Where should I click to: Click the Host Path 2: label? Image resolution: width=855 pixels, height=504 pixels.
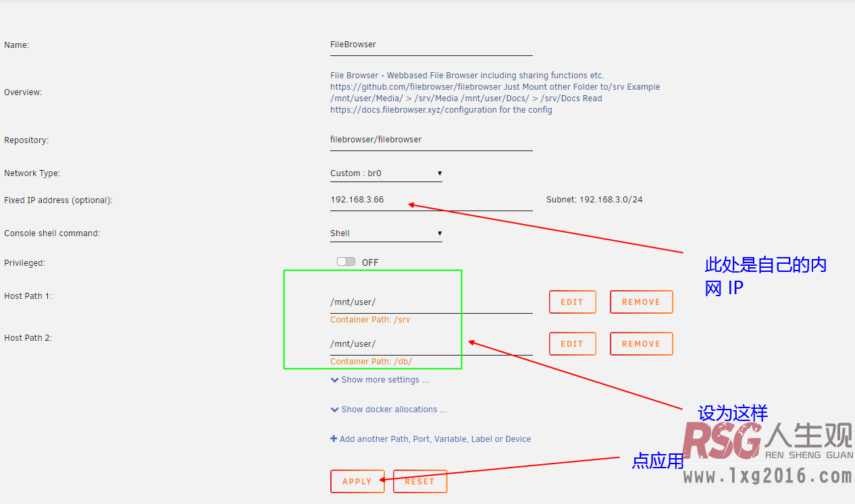click(28, 338)
